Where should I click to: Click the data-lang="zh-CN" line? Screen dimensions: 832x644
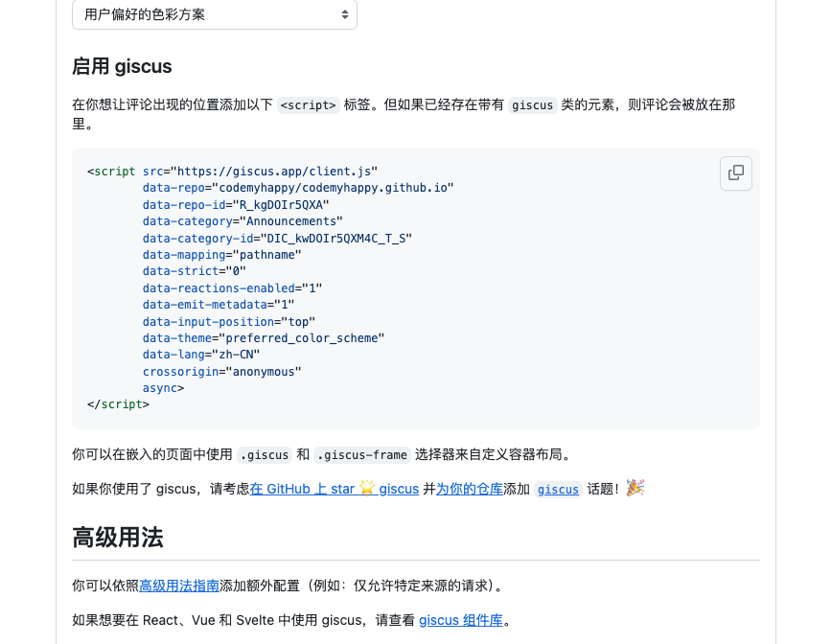(x=201, y=355)
